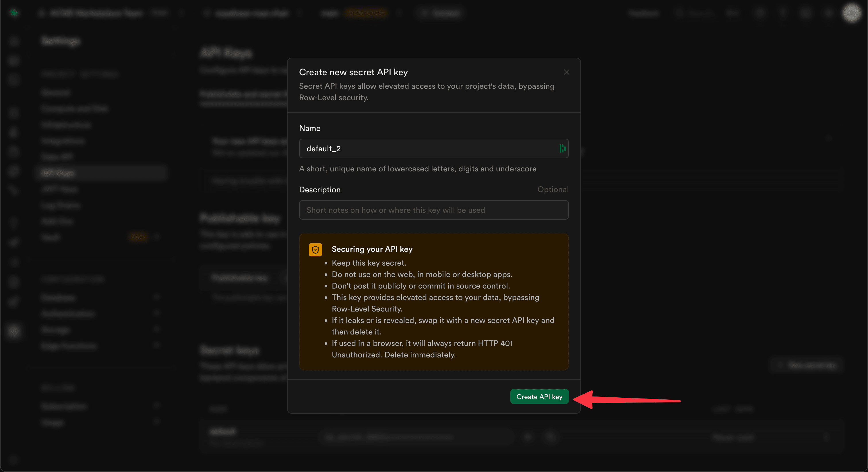
Task: Click into the Description notes field
Action: click(434, 210)
